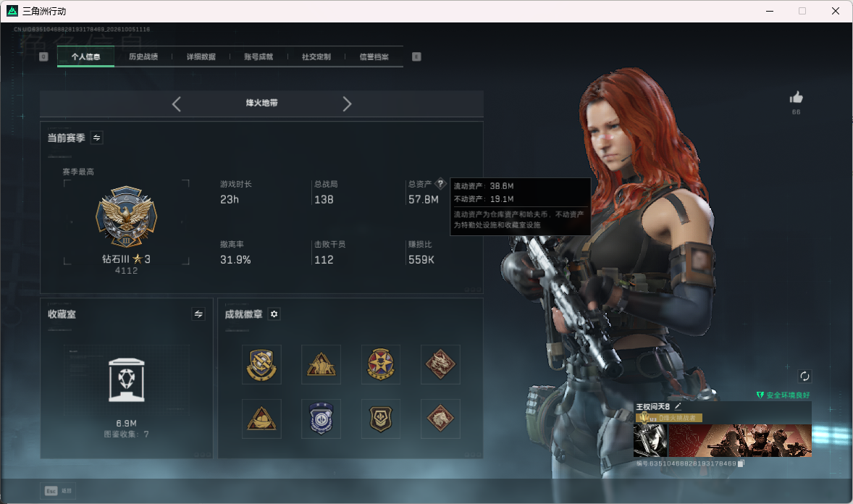Screen dimensions: 853x504
Task: Like the profile with thumbs-up icon
Action: 797,98
